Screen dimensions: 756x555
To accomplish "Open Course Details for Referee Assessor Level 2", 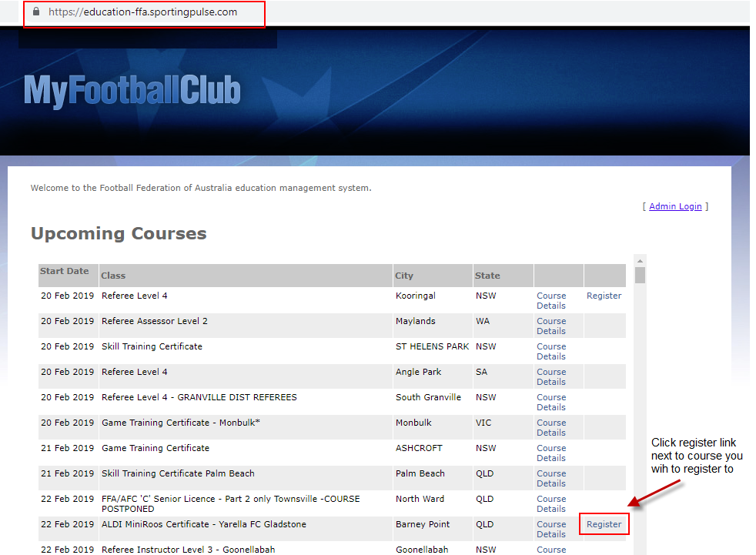I will coord(551,326).
